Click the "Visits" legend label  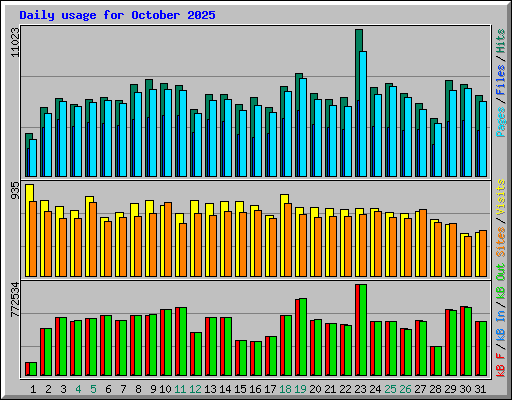click(x=501, y=197)
